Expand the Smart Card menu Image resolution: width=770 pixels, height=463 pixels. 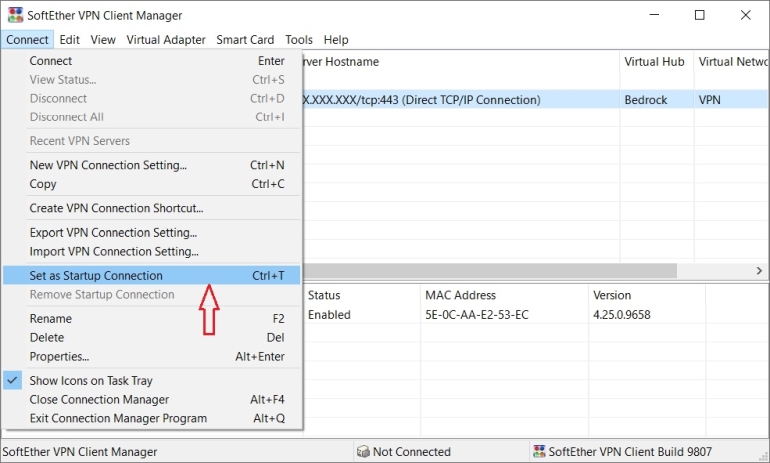coord(245,40)
